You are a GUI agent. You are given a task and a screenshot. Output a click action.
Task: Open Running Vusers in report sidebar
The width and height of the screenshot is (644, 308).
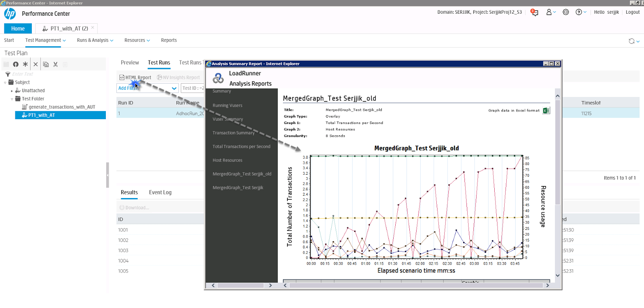tap(227, 105)
